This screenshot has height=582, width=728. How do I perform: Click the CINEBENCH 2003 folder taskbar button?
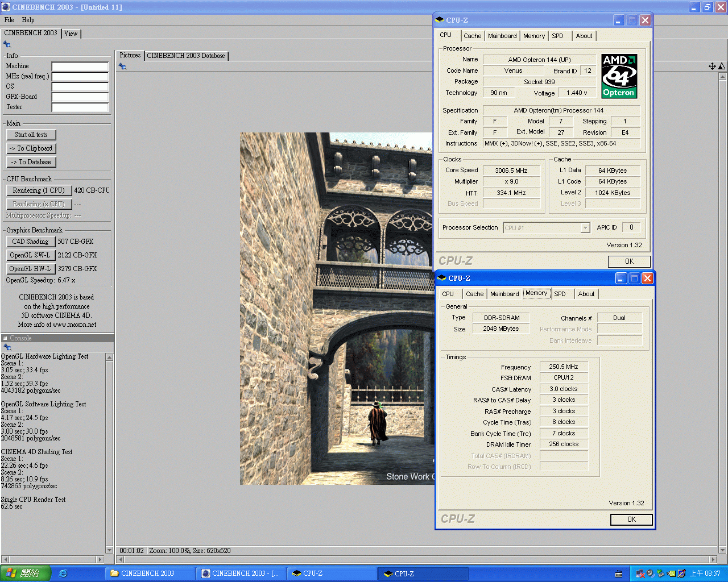[x=150, y=573]
